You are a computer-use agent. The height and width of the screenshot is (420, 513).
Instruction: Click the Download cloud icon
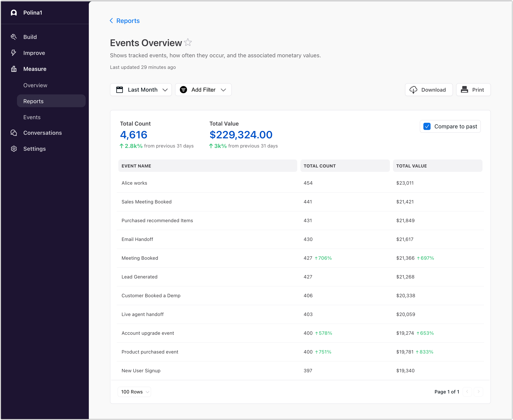click(413, 90)
